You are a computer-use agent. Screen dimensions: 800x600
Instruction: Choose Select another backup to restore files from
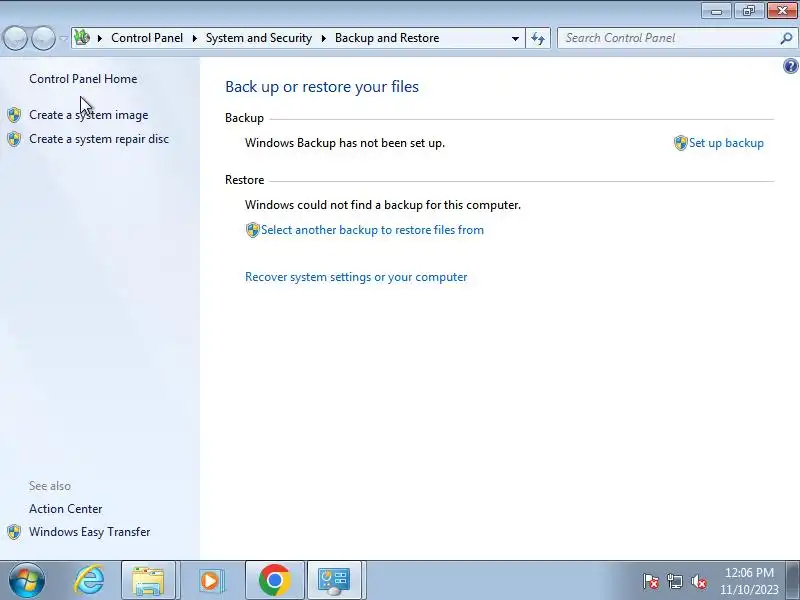(x=372, y=230)
